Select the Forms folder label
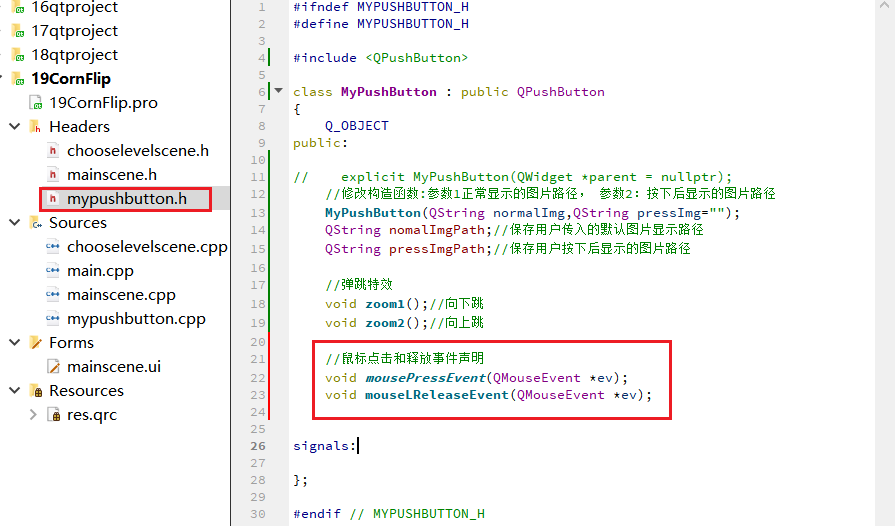Screen dimensions: 895x526 click(x=71, y=342)
